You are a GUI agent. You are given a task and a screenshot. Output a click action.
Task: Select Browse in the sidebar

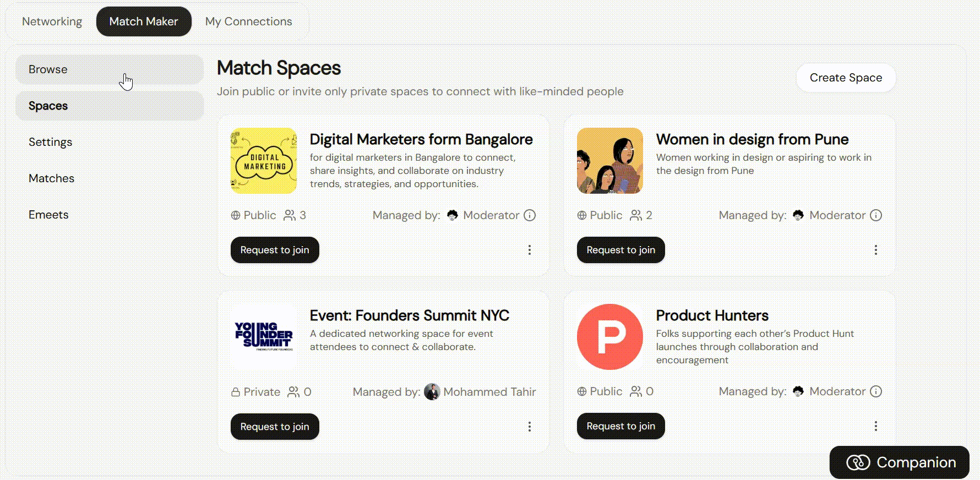click(110, 69)
